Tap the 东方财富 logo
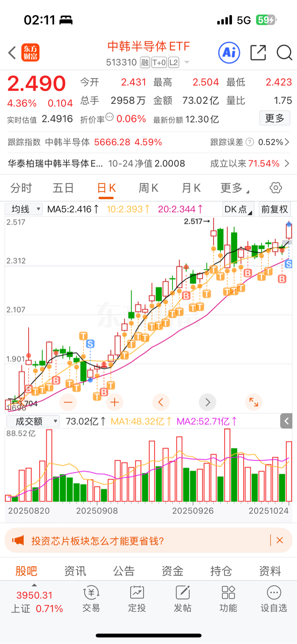 30,53
